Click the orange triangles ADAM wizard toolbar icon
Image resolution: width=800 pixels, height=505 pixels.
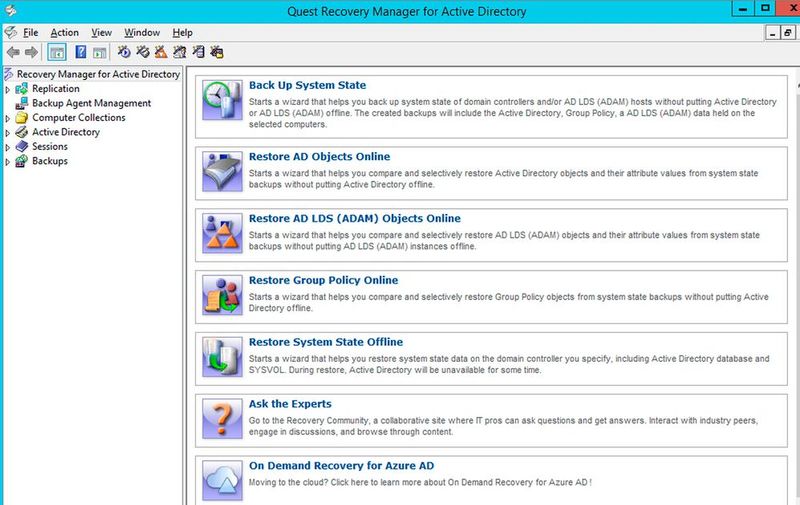click(161, 52)
